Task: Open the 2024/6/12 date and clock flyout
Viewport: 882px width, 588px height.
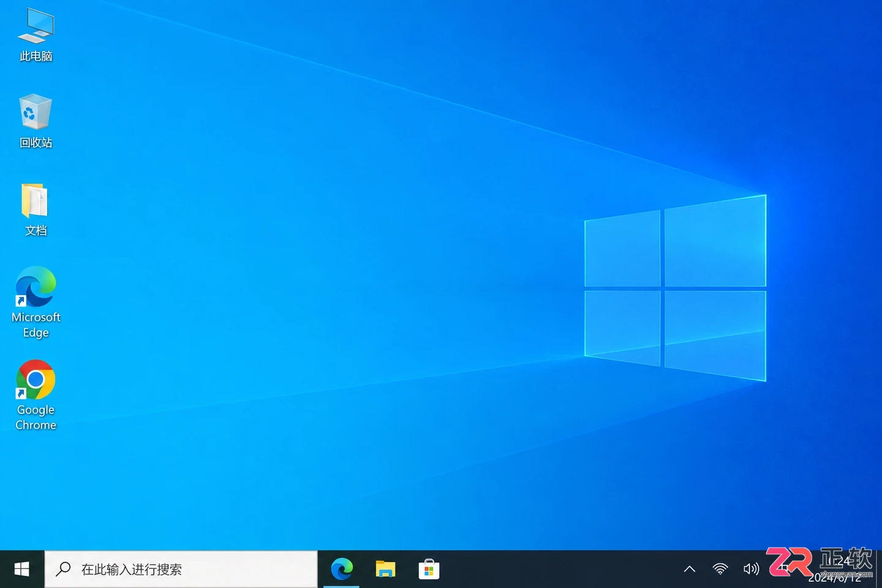Action: [x=835, y=570]
